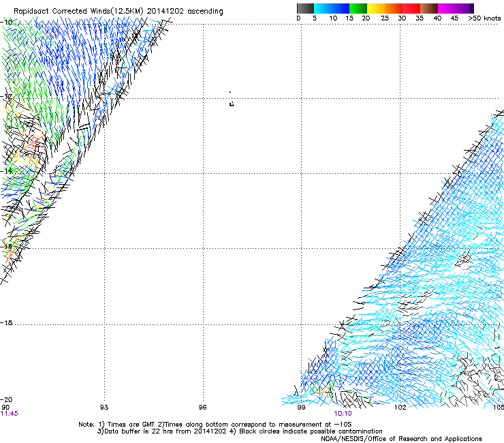Select the red 30-35 knots legend segment
Screen dimensions: 504x443
[x=411, y=8]
